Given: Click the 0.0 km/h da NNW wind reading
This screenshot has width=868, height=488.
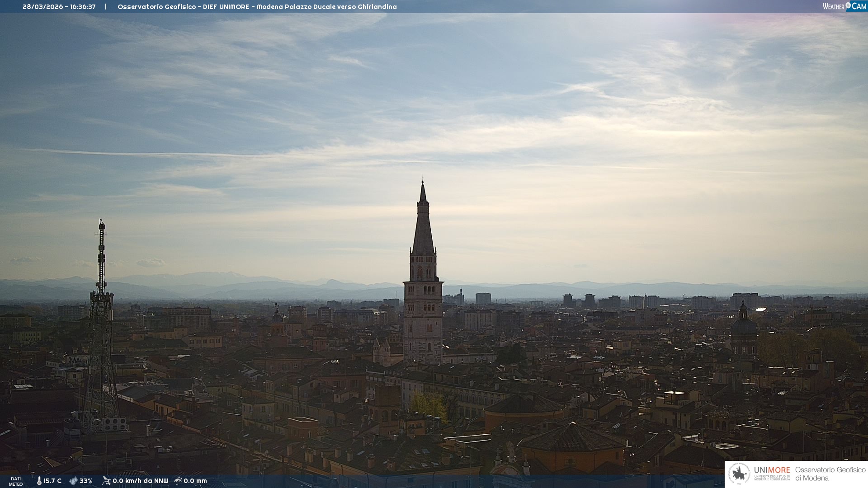Looking at the screenshot, I should click(140, 481).
